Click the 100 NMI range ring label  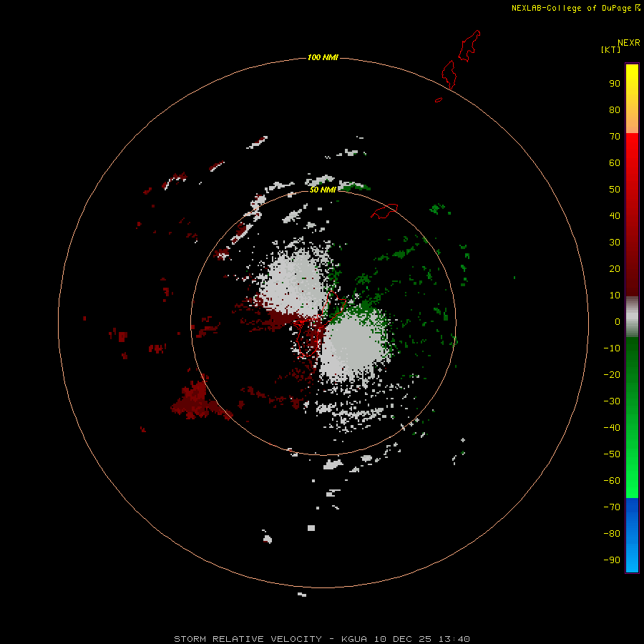323,57
